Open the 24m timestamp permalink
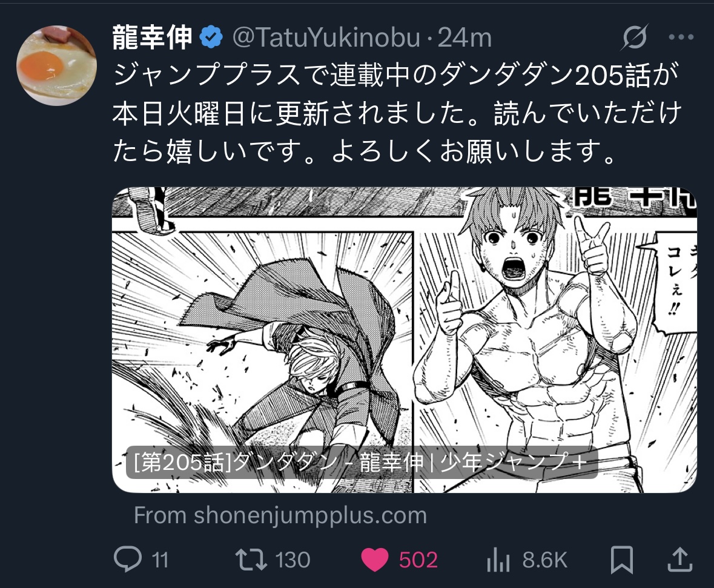This screenshot has width=714, height=588. (x=464, y=38)
